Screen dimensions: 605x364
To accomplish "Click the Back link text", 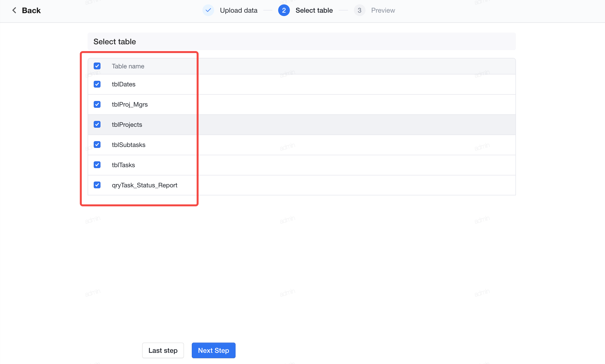I will 31,10.
